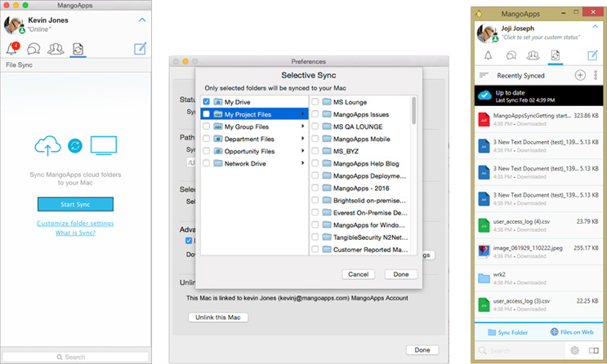Viewport: 607px width, 364px height.
Task: Click the Start Sync button
Action: [x=75, y=204]
